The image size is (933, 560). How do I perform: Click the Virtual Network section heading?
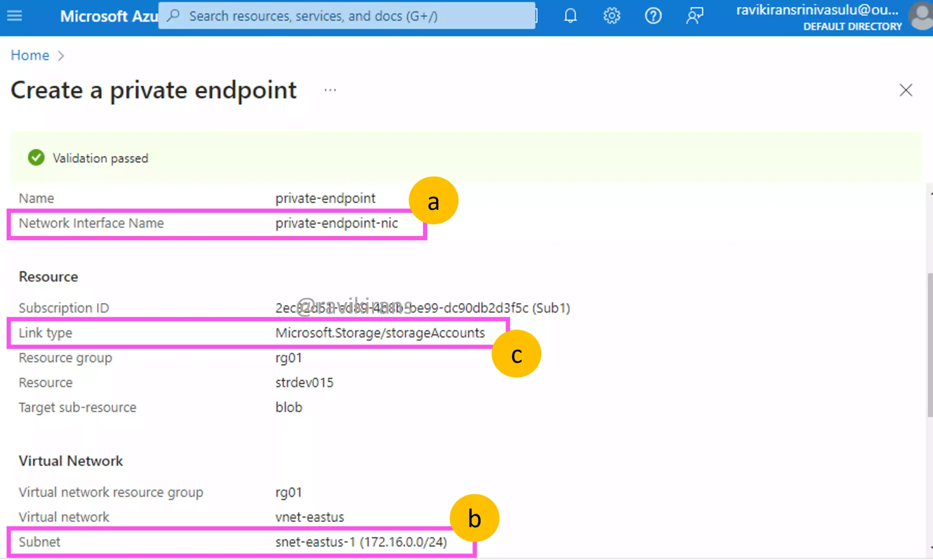click(71, 461)
